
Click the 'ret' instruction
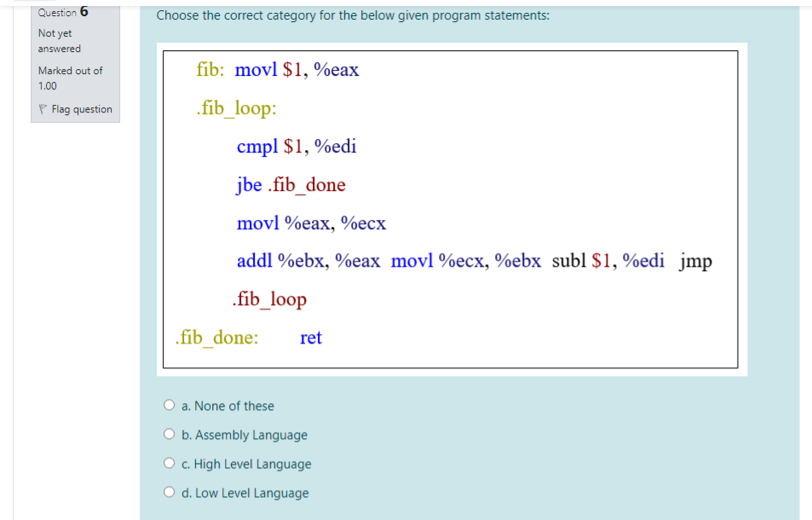click(311, 338)
